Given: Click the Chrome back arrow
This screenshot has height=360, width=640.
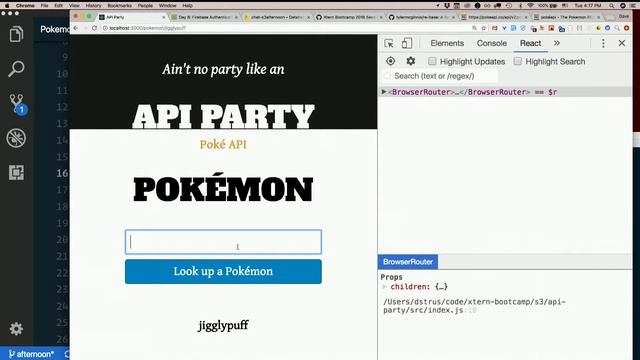Looking at the screenshot, I should 76,28.
